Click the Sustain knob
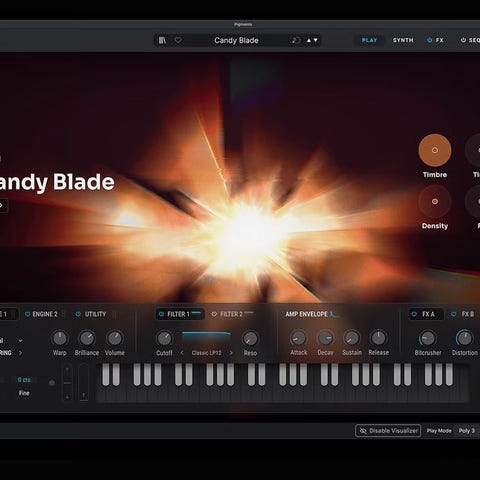This screenshot has width=480, height=480. 352,338
